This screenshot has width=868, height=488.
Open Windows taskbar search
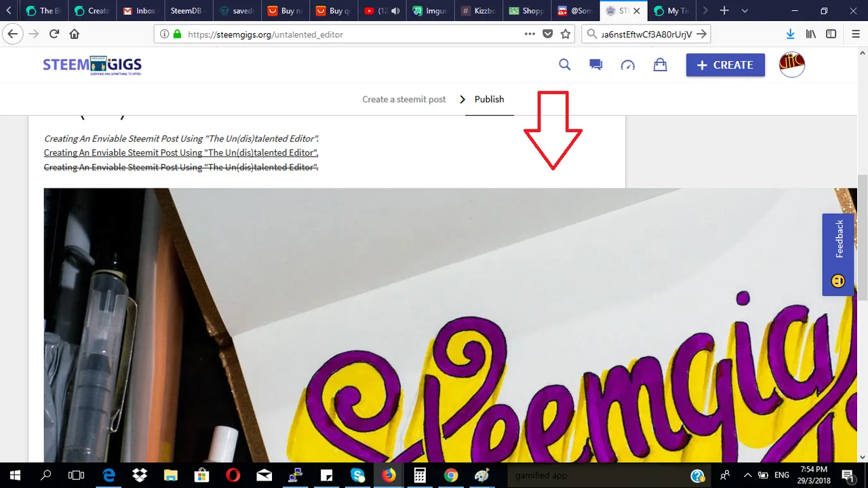click(46, 475)
